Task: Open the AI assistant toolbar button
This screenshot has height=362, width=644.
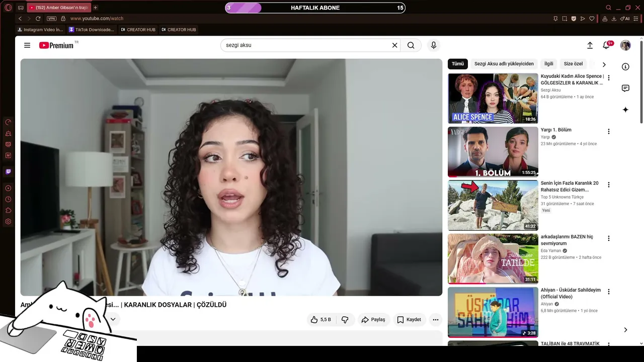Action: pos(625,19)
